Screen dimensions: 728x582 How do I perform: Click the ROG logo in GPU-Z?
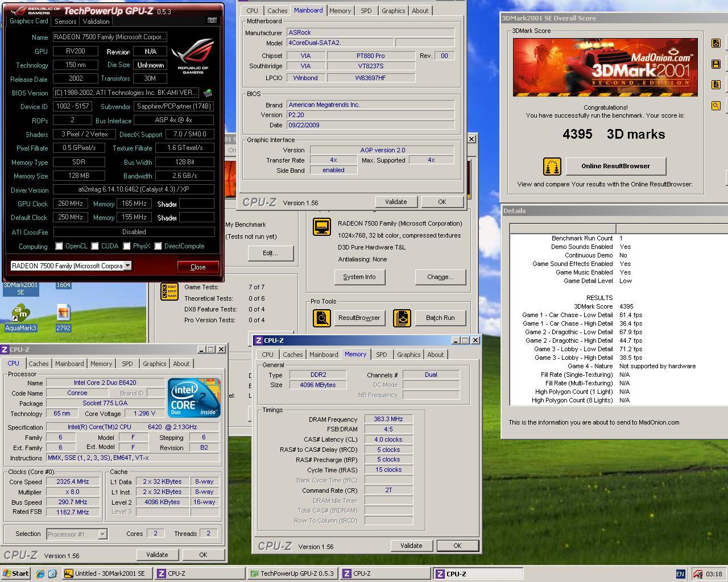tap(193, 55)
